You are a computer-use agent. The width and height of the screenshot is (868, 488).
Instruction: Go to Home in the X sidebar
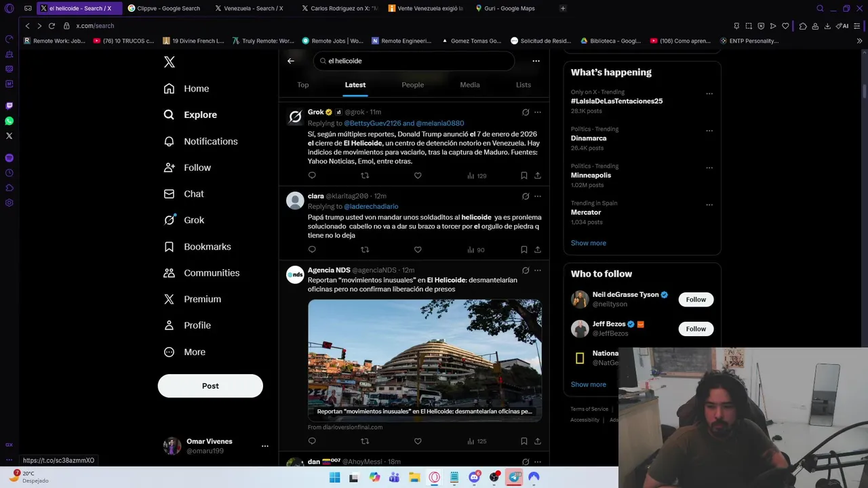[186, 89]
